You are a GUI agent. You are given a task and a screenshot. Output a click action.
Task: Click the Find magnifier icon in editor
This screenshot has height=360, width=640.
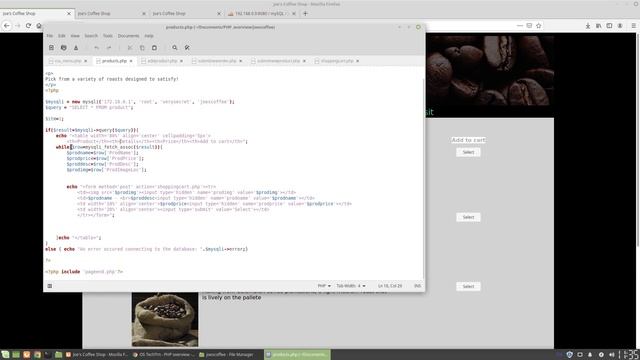tap(175, 48)
